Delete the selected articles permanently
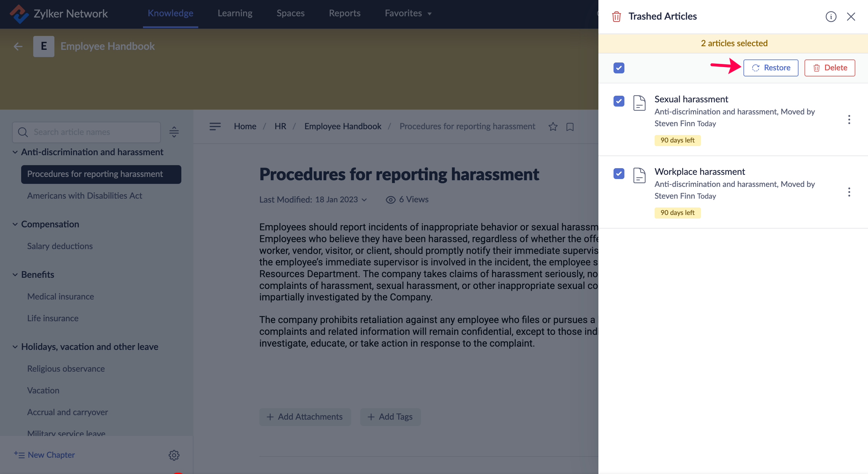The width and height of the screenshot is (868, 474). (x=829, y=68)
